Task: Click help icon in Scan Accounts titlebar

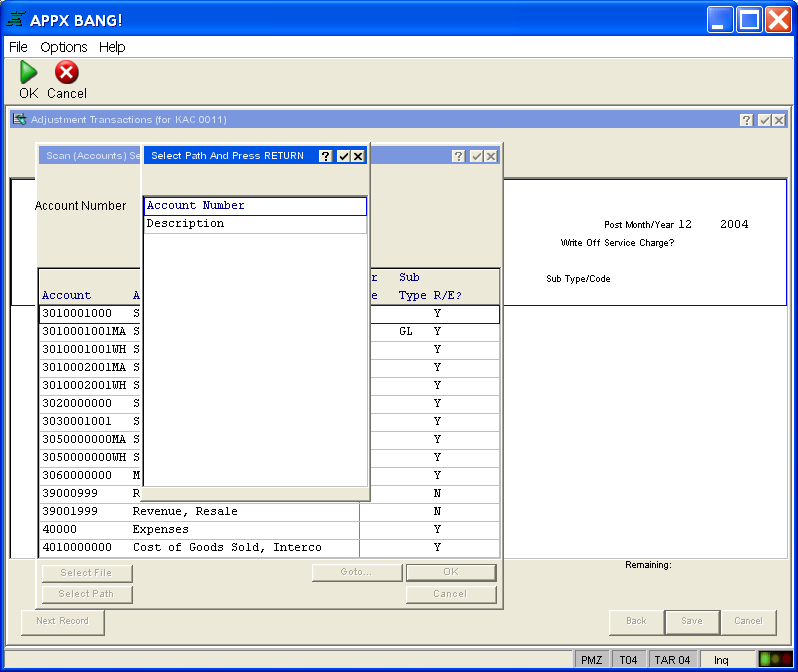Action: coord(458,156)
